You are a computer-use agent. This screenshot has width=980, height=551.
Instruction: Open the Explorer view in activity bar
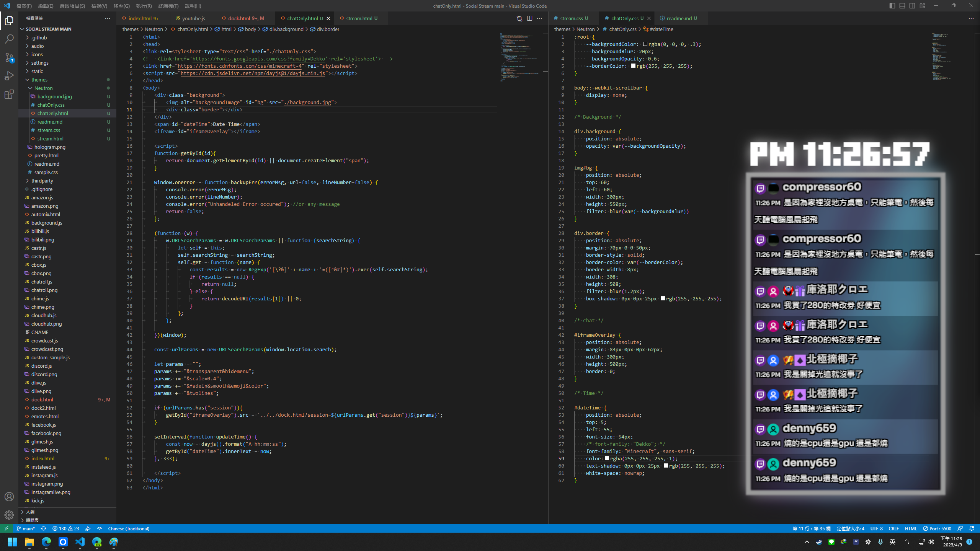(x=9, y=21)
